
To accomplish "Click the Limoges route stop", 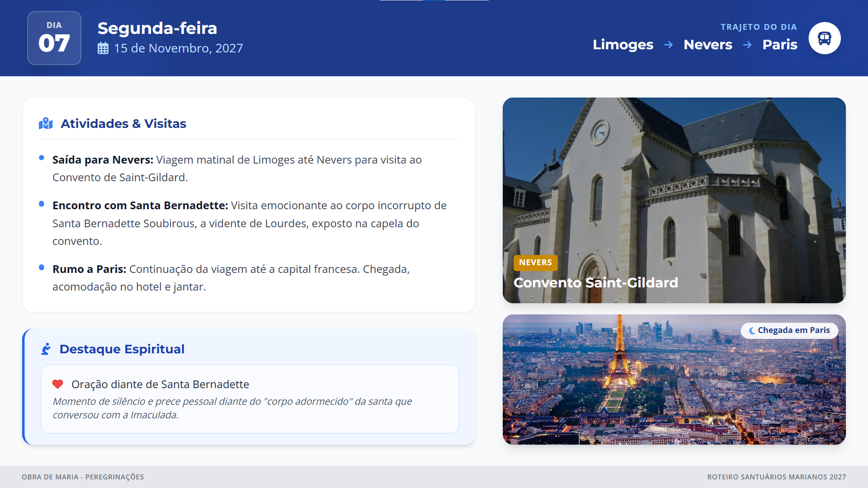I will [623, 45].
